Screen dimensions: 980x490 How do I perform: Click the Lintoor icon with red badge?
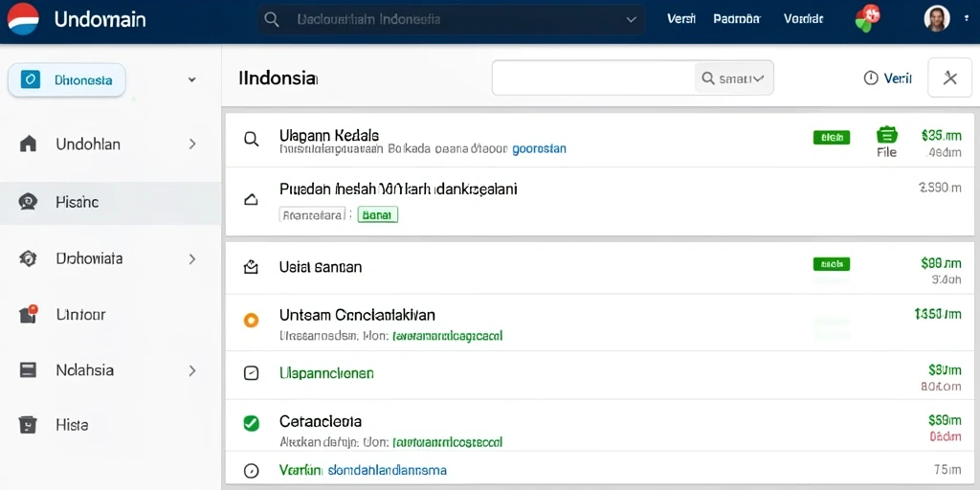(x=28, y=314)
